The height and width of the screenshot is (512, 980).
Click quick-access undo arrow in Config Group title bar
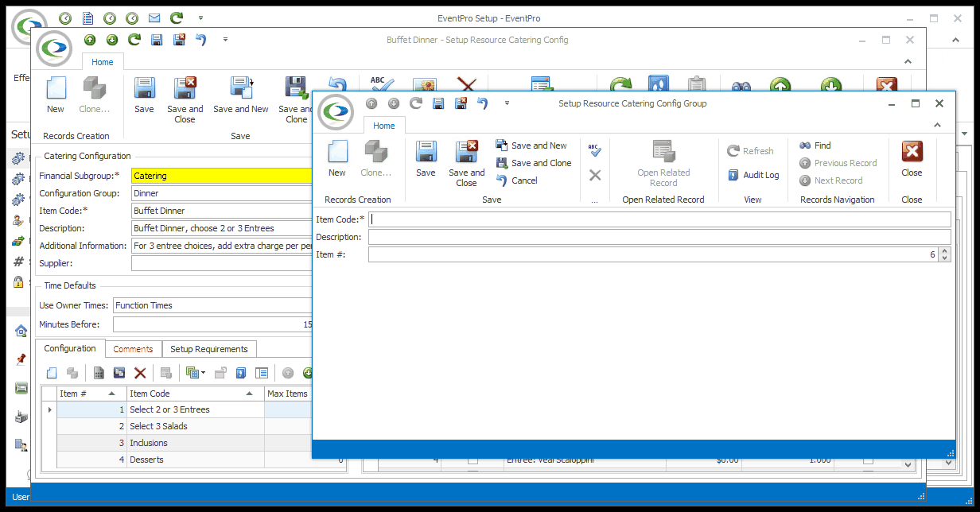(x=482, y=103)
